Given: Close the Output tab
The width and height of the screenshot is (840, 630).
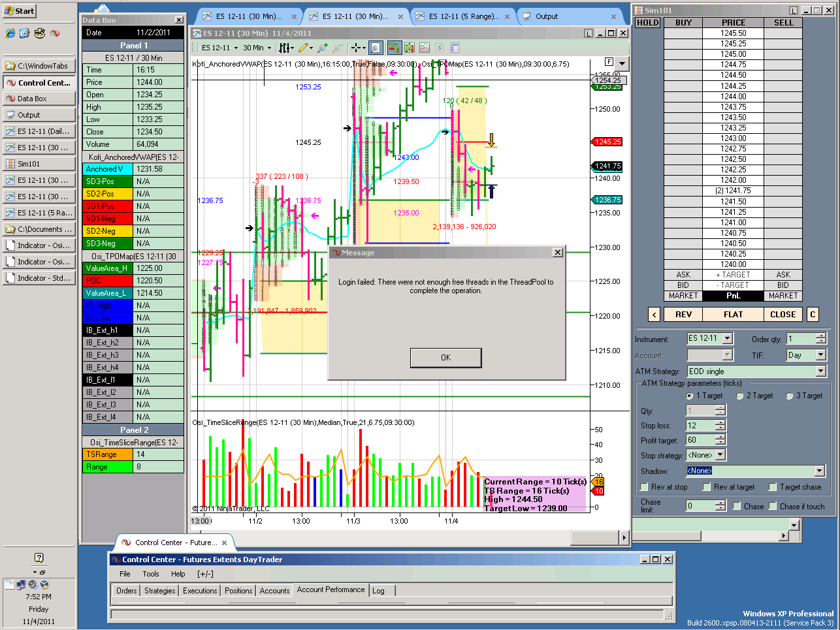Looking at the screenshot, I should coord(613,16).
